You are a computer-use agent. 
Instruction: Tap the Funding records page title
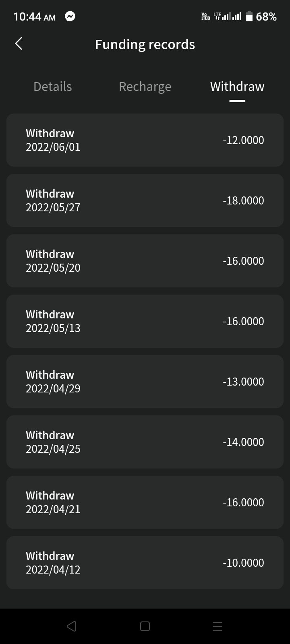tap(145, 44)
